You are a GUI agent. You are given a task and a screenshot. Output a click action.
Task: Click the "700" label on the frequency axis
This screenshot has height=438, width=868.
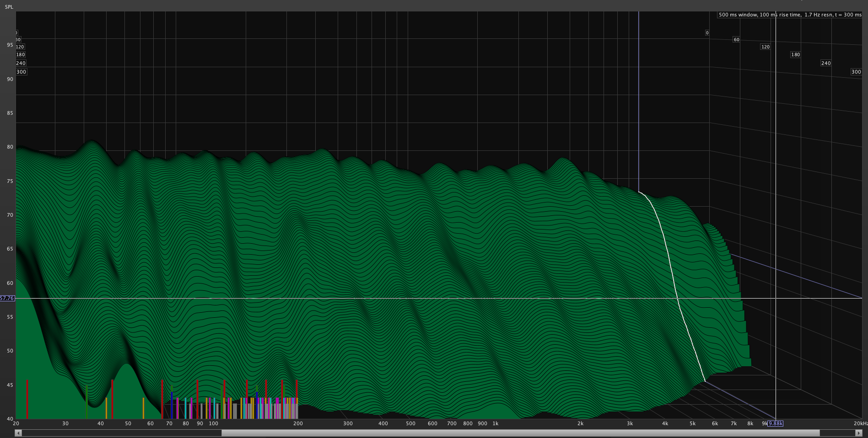[x=452, y=423]
